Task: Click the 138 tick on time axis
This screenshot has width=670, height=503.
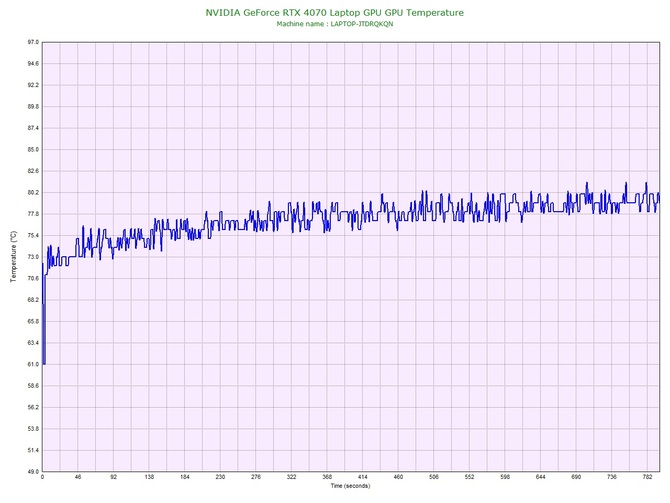Action: (x=149, y=477)
